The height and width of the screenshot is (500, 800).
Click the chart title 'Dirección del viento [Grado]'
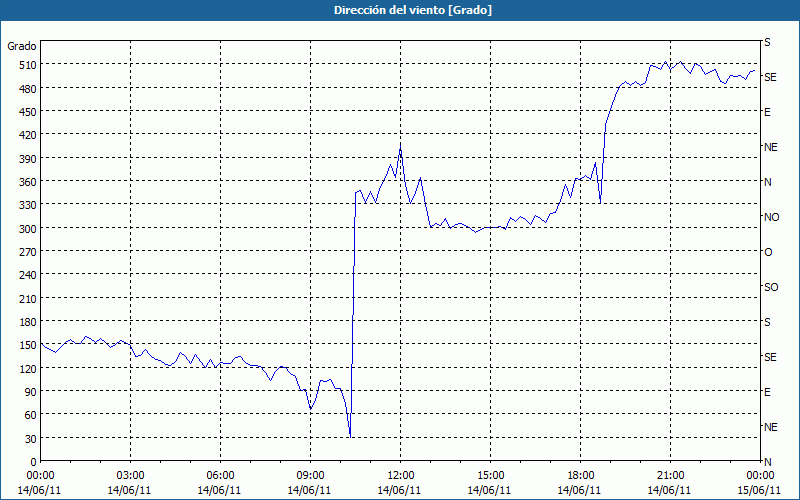[413, 10]
